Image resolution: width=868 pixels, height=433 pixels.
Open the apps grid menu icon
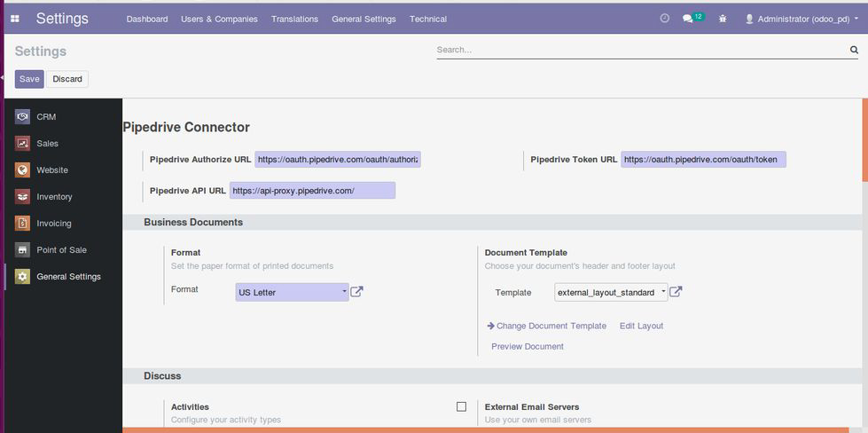pyautogui.click(x=15, y=19)
